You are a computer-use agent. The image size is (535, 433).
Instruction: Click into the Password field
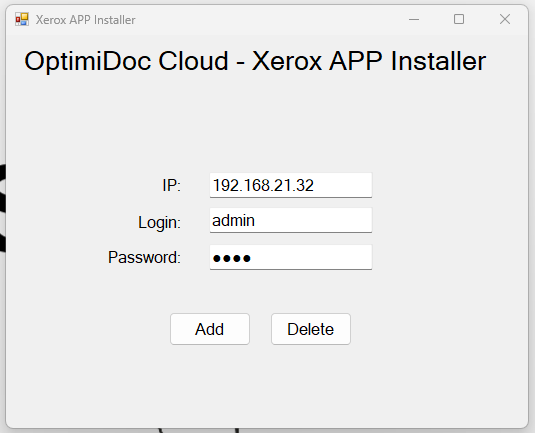(x=291, y=257)
